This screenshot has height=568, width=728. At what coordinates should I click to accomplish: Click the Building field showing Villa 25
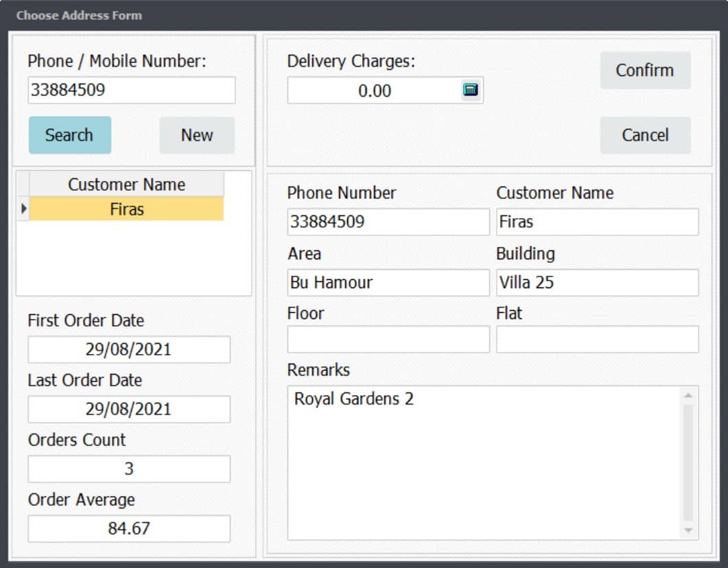[597, 282]
